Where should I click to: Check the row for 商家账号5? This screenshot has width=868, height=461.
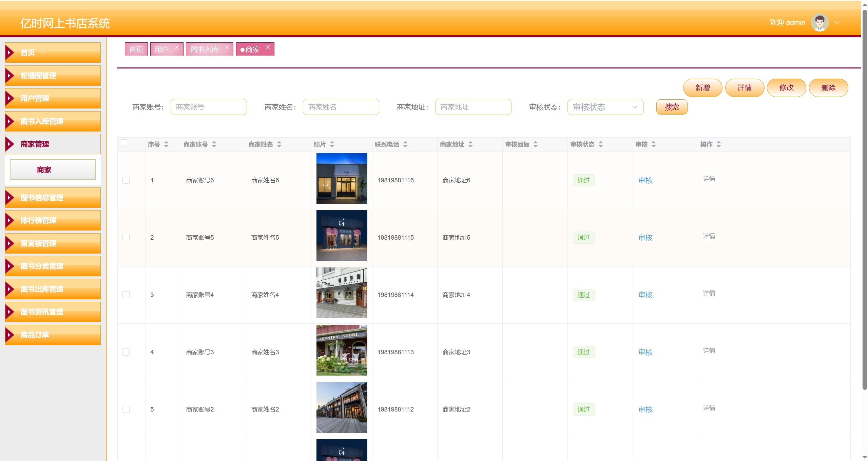126,238
